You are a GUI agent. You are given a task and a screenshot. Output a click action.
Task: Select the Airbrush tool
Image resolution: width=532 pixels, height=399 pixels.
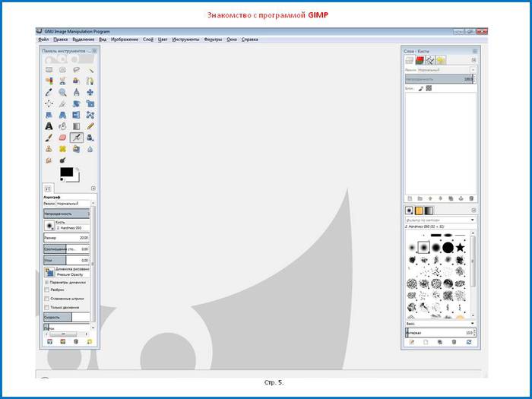click(x=76, y=138)
